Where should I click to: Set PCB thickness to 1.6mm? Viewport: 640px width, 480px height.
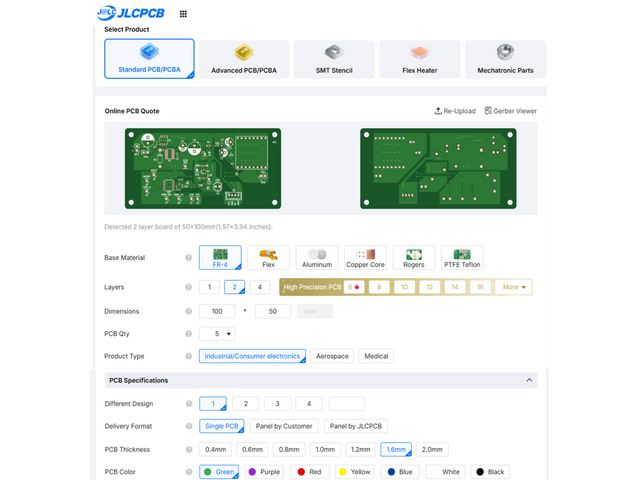(396, 449)
